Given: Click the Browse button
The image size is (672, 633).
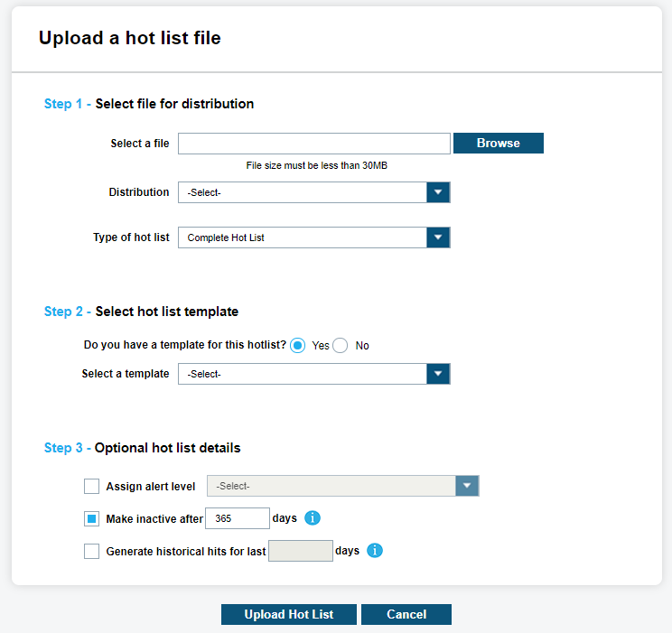Looking at the screenshot, I should click(x=499, y=143).
